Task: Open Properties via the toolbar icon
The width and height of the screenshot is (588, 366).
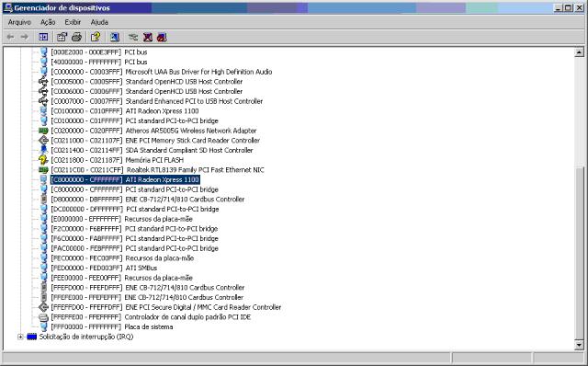Action: pyautogui.click(x=62, y=37)
